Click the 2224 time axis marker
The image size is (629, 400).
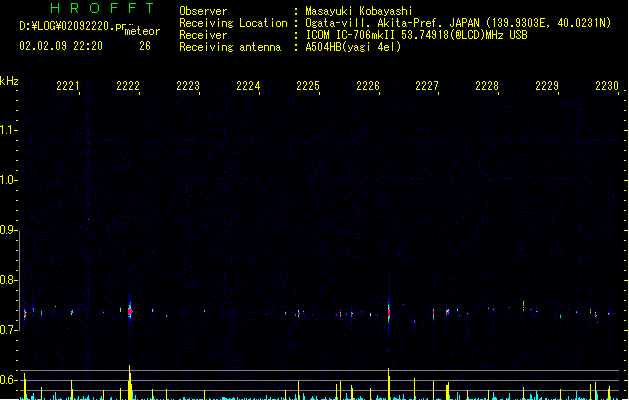point(248,86)
